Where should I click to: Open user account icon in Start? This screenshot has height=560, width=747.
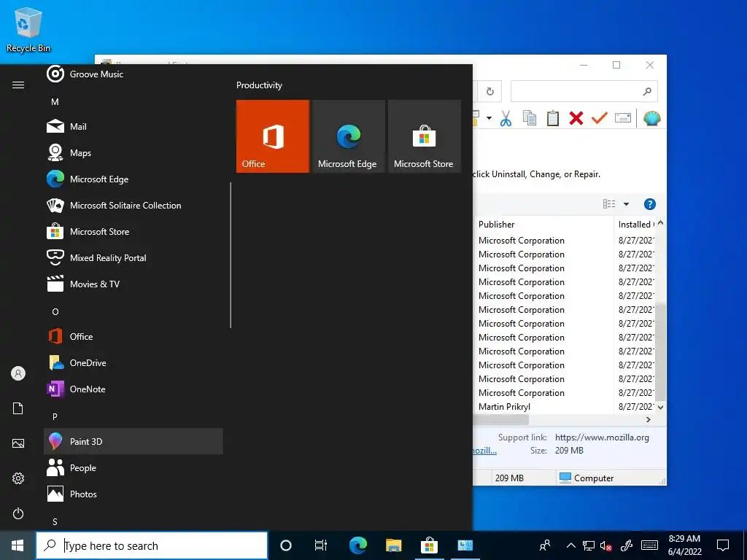coord(18,373)
